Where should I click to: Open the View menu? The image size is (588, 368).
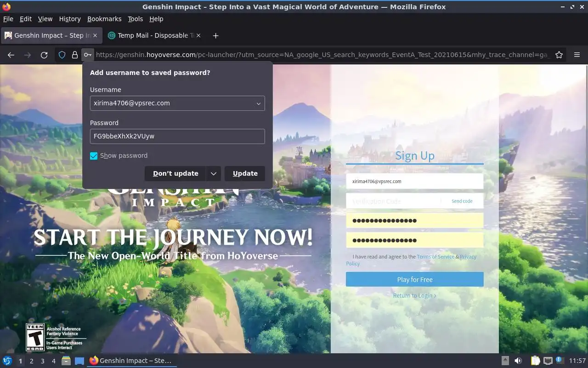pos(45,19)
